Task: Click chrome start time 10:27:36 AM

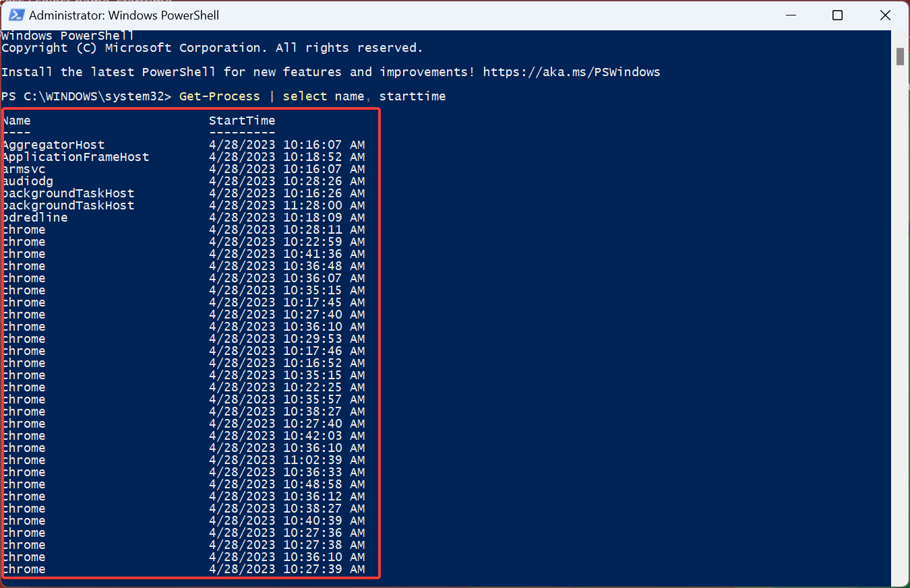Action: 287,533
